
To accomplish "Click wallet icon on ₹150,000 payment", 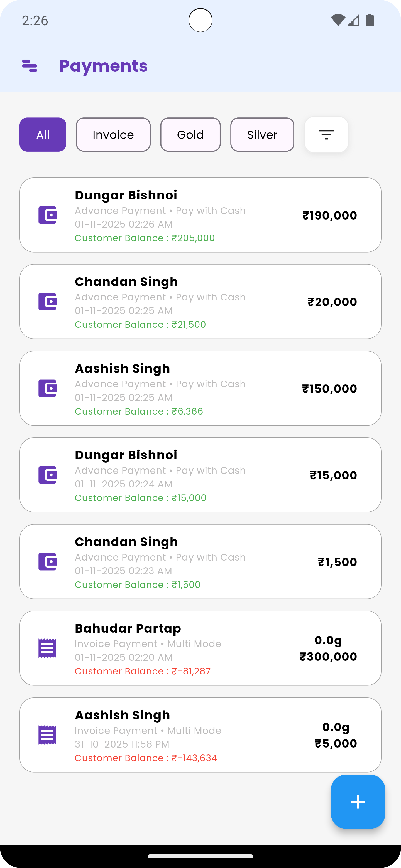I will (x=48, y=388).
